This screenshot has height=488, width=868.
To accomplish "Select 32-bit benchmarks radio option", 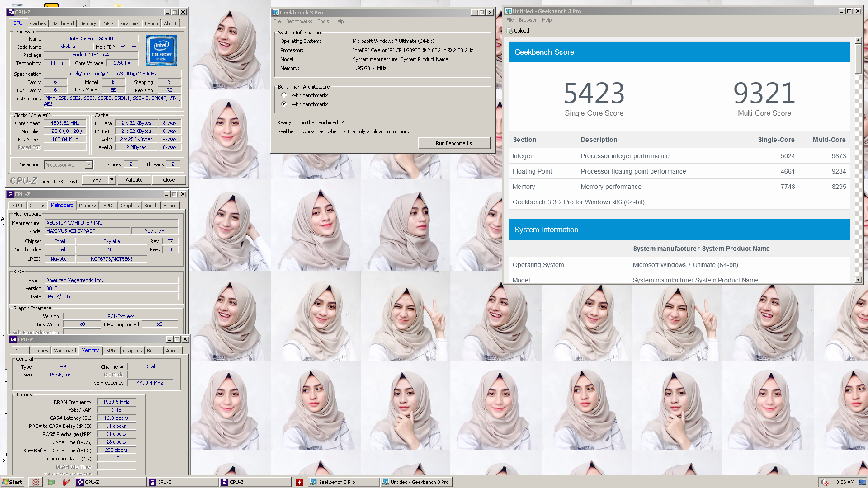I will coord(283,95).
